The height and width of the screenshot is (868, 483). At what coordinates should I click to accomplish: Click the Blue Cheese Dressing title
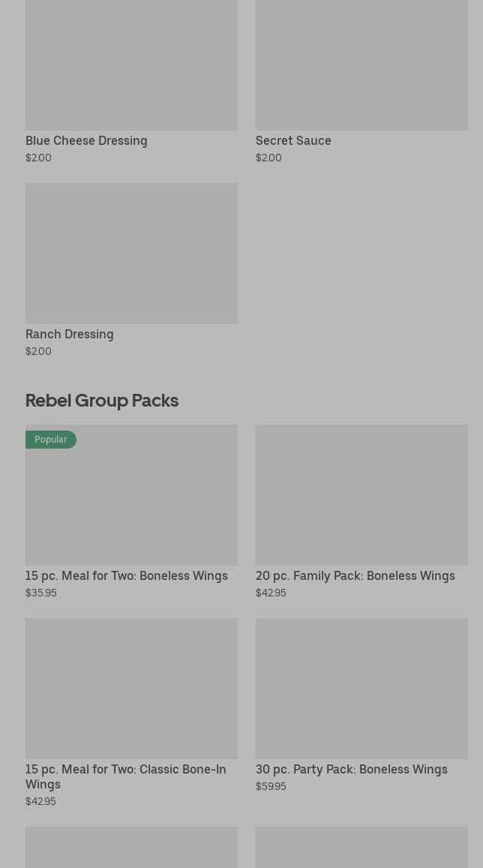click(x=86, y=140)
